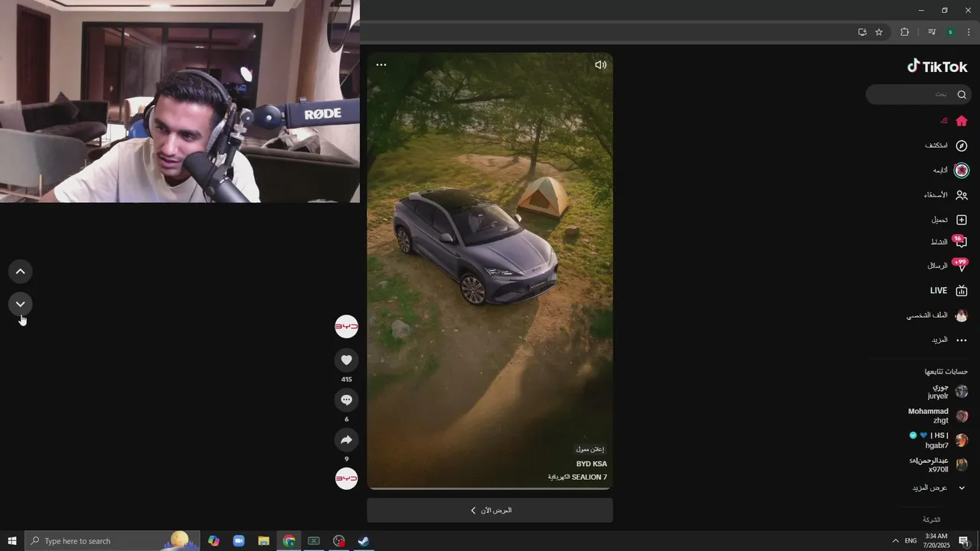Click the sponsored ad label on the video
This screenshot has height=551, width=980.
(590, 449)
